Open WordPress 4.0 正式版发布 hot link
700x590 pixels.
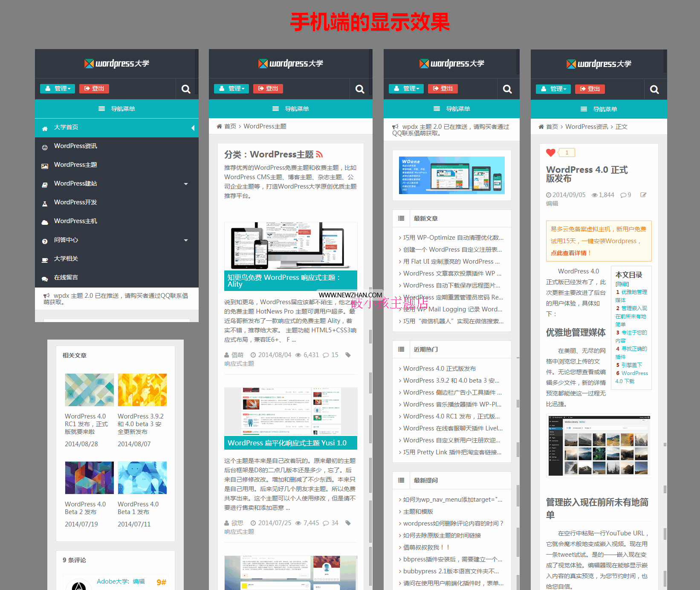440,369
